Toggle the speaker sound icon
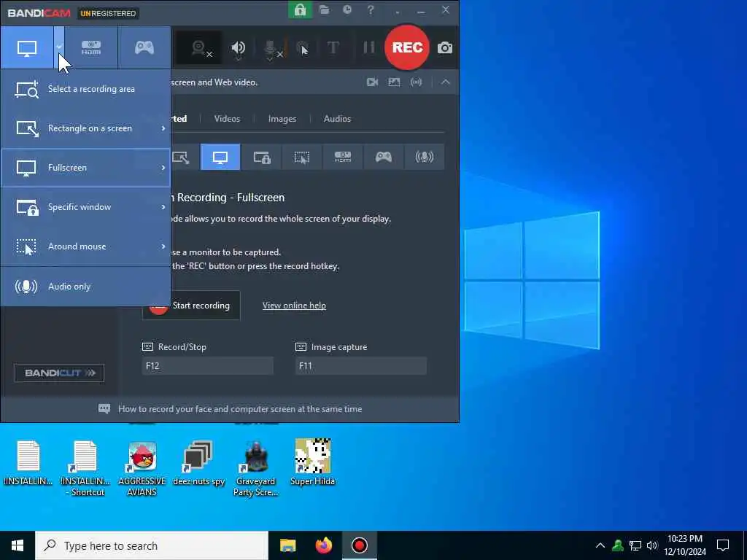The image size is (747, 560). pyautogui.click(x=239, y=47)
